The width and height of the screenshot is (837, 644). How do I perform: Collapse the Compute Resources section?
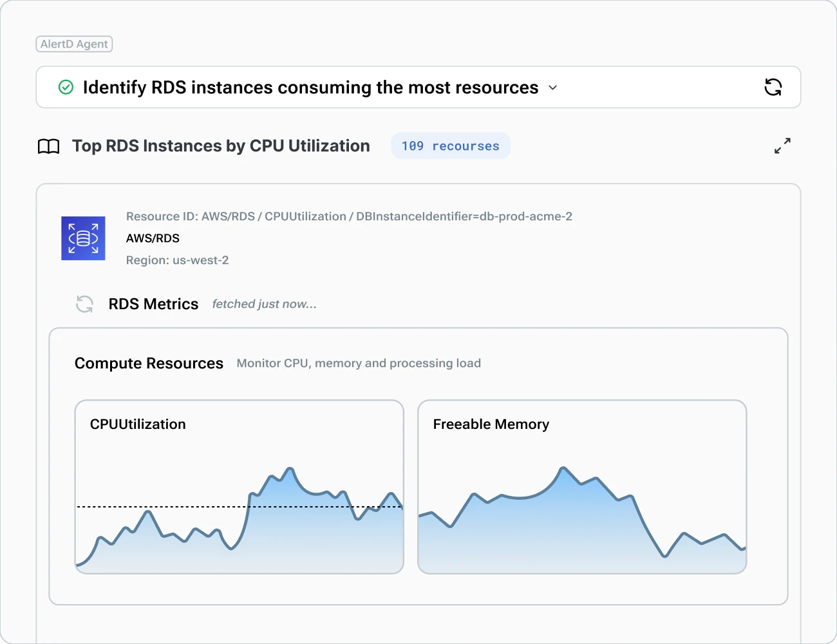(149, 363)
